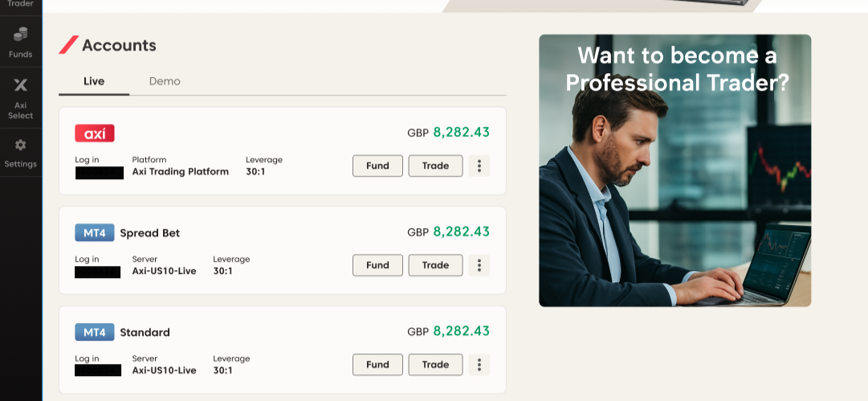The height and width of the screenshot is (401, 868).
Task: Click the Standard account MT4 badge
Action: click(x=95, y=332)
